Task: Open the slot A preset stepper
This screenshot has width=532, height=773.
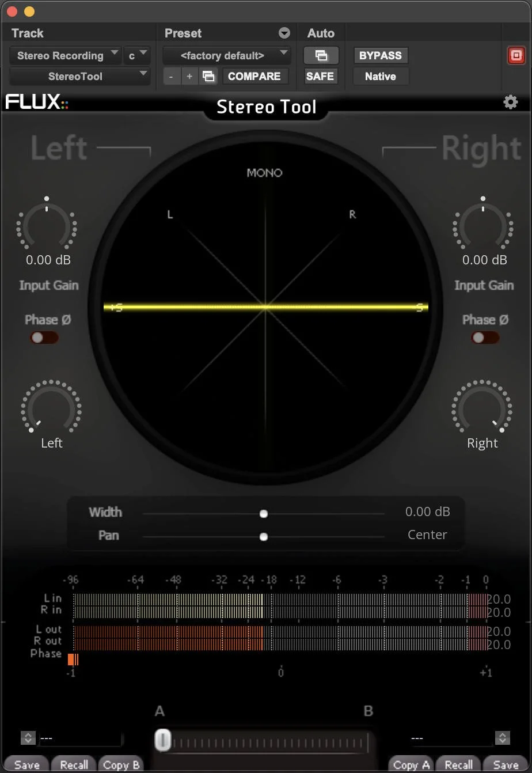Action: [x=28, y=738]
